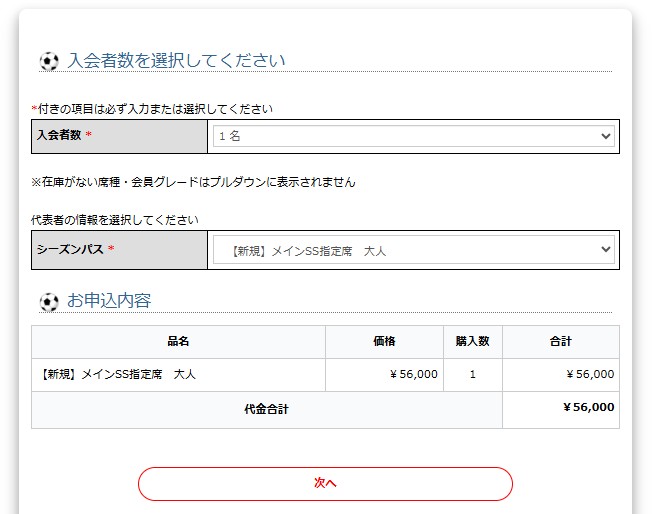Click the purchase quantity cell showing 1

472,375
